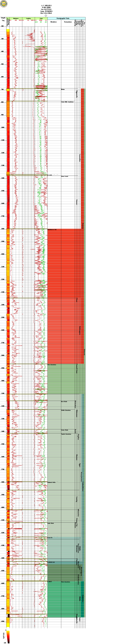Viewport: 117px width, 644px height.
Task: Click the 'Members' column header
Action: click(x=54, y=22)
